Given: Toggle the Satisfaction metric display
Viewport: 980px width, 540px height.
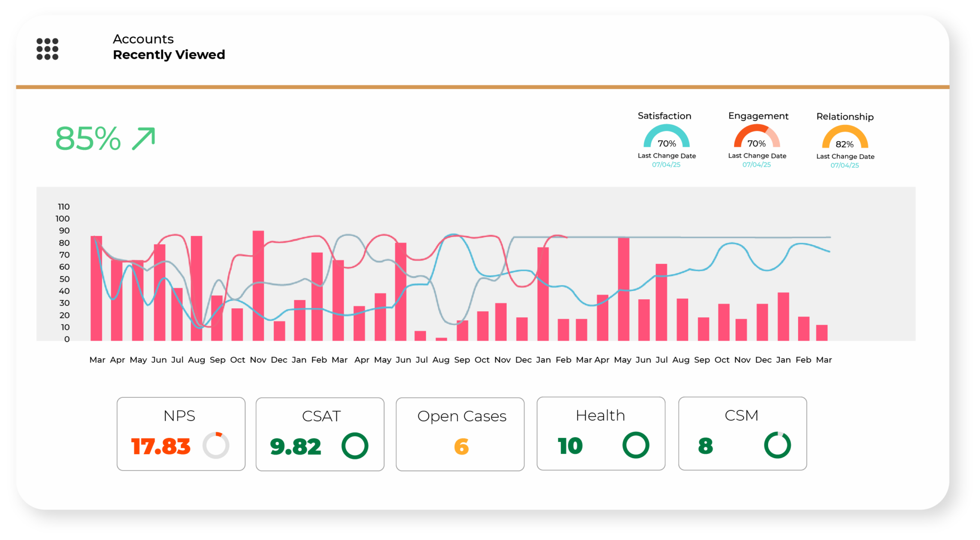Looking at the screenshot, I should [664, 116].
